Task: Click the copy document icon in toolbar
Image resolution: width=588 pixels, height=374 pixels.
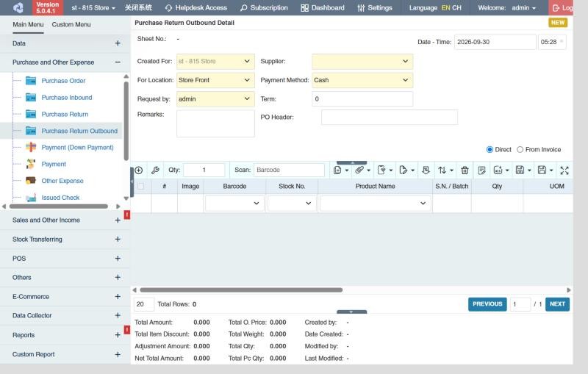Action: point(337,170)
